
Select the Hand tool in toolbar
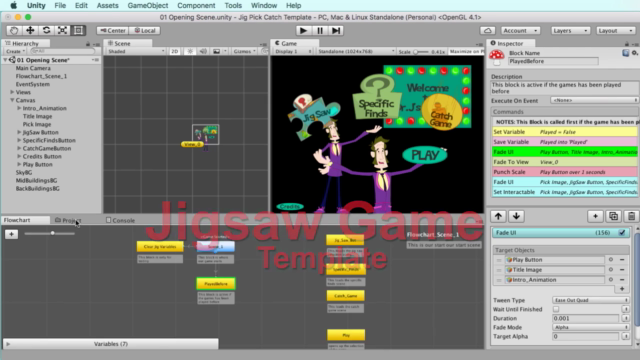14,30
